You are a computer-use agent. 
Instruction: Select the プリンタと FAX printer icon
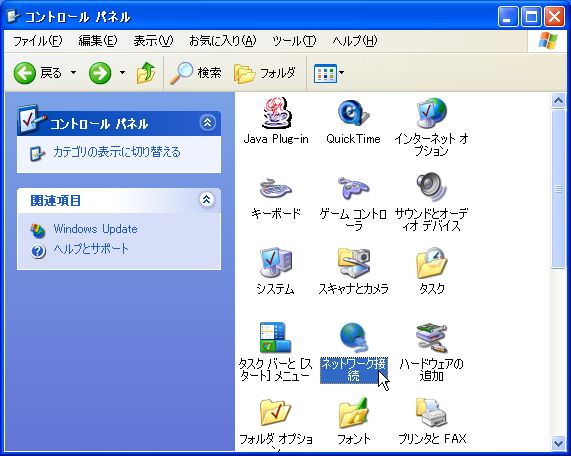click(432, 413)
